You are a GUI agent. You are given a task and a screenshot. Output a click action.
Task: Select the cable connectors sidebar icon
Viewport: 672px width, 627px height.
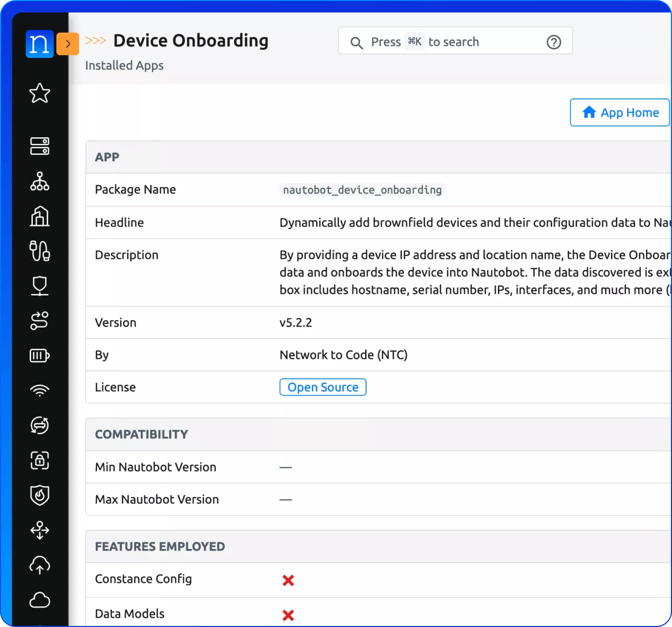(40, 251)
